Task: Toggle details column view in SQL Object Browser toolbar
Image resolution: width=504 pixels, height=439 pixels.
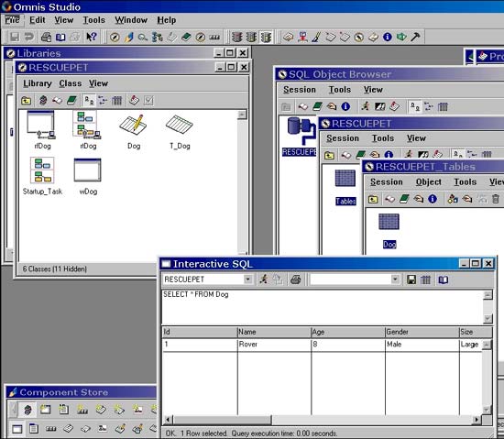Action: (x=443, y=106)
